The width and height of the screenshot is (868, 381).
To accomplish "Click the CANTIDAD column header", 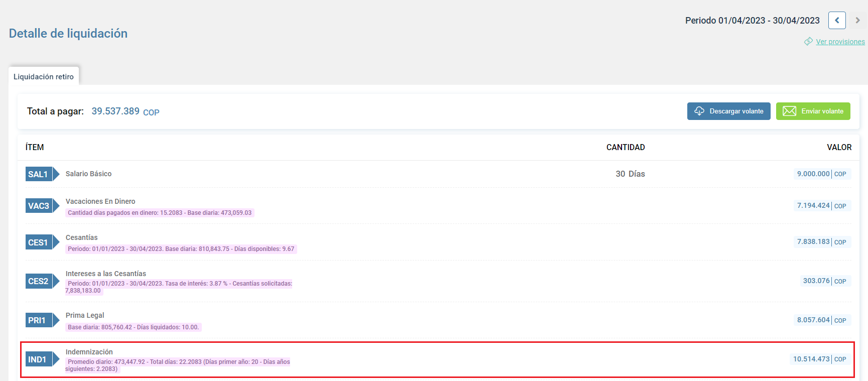I will click(626, 147).
